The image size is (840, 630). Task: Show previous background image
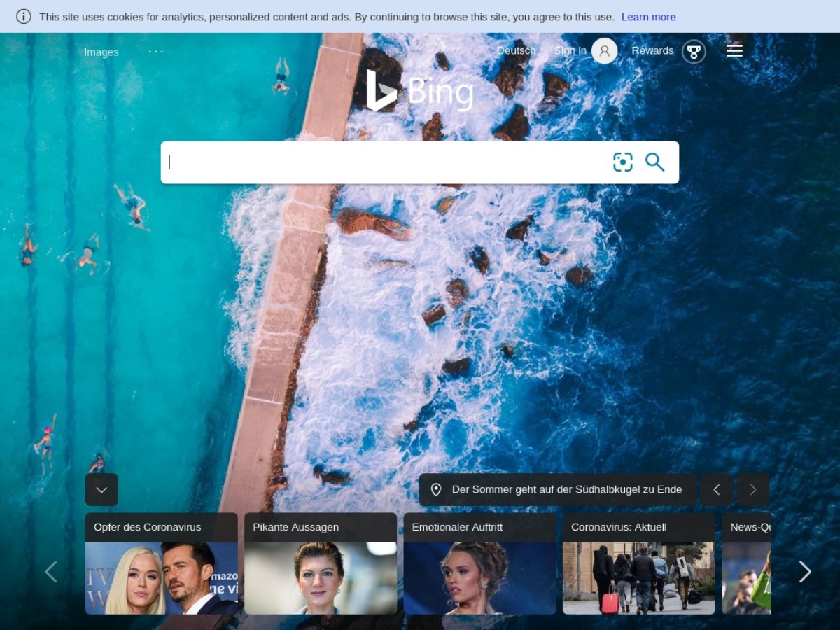tap(717, 490)
